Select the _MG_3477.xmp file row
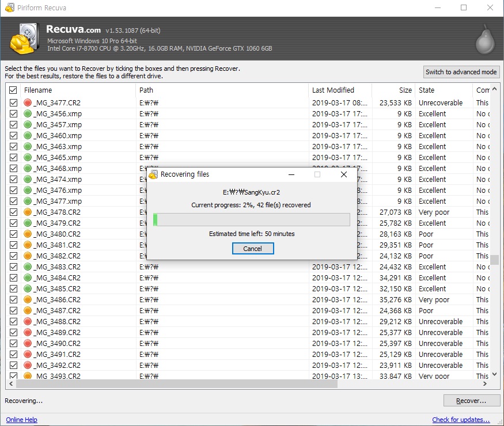Viewport: 504px width, 426px height. pos(248,201)
